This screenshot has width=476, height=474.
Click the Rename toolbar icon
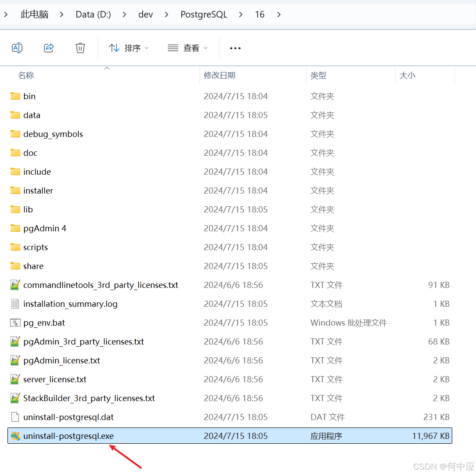[x=17, y=48]
